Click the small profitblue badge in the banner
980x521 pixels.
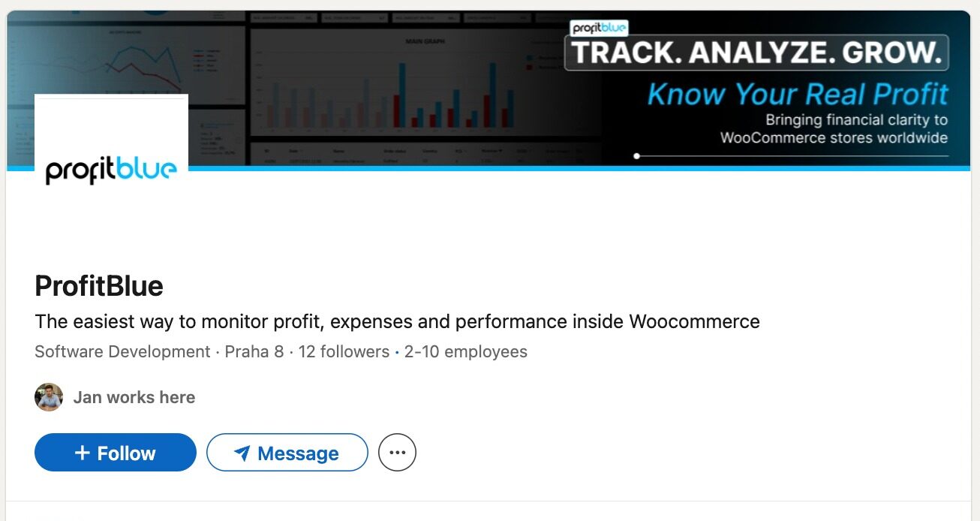tap(599, 29)
